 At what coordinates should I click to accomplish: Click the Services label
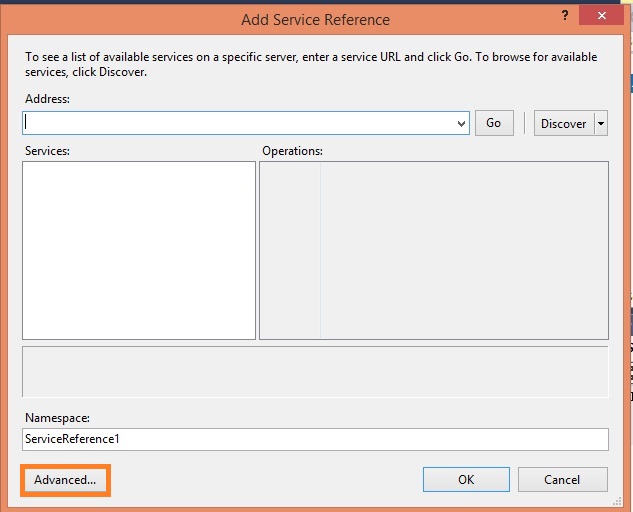point(47,150)
